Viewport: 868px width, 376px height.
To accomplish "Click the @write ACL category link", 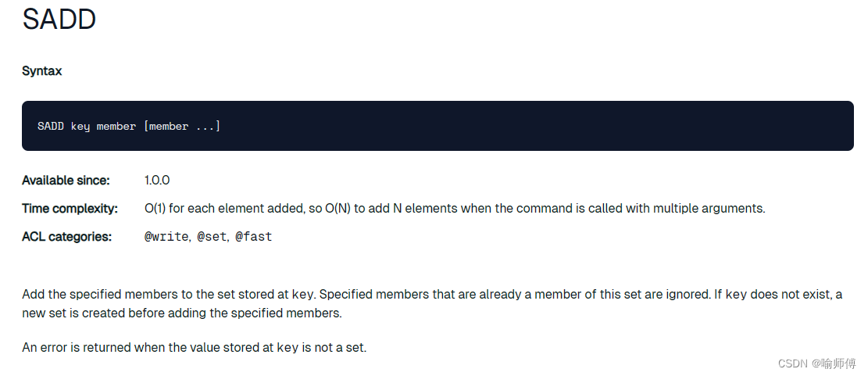I will point(166,237).
